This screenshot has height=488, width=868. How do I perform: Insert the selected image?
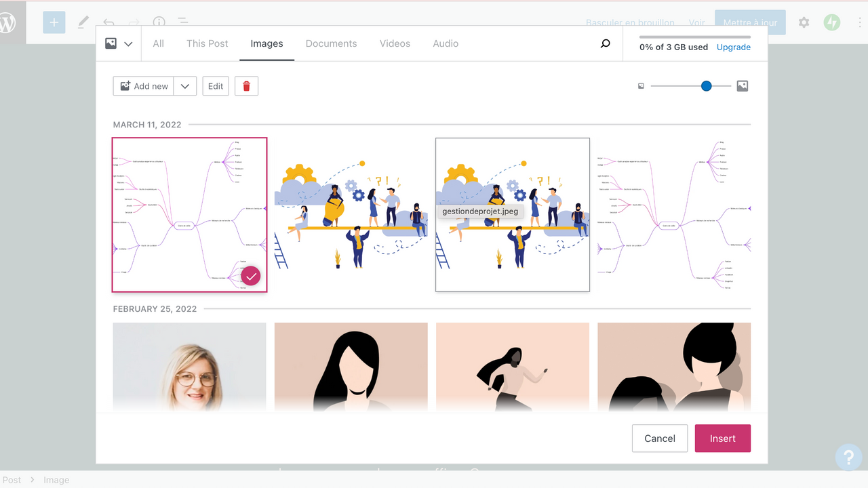point(722,438)
